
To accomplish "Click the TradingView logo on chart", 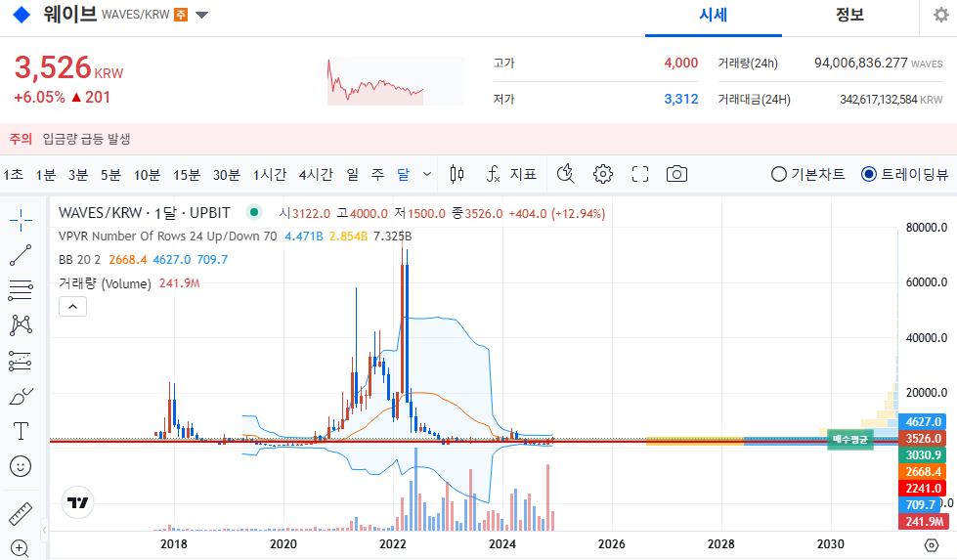I will [77, 502].
